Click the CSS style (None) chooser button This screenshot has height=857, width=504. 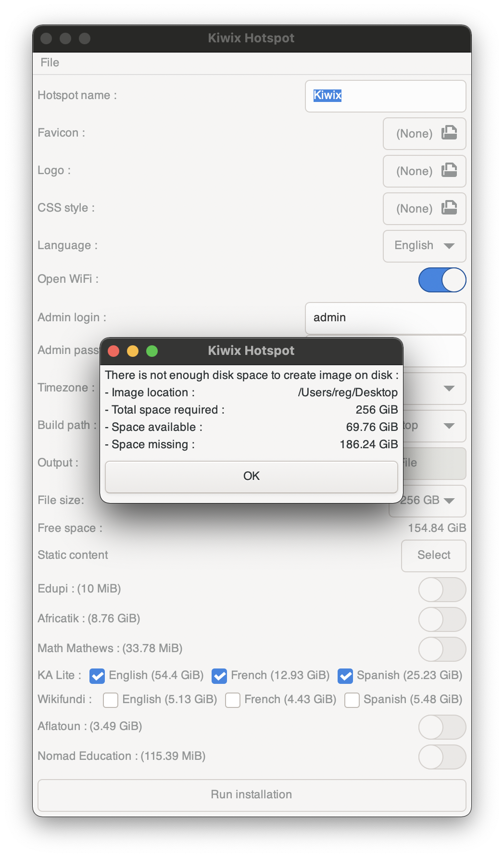425,209
